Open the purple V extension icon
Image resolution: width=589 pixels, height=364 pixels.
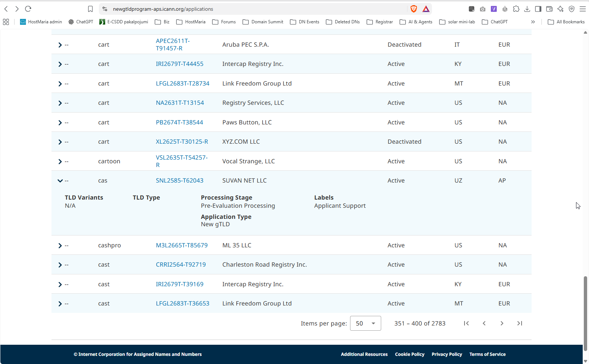tap(494, 9)
